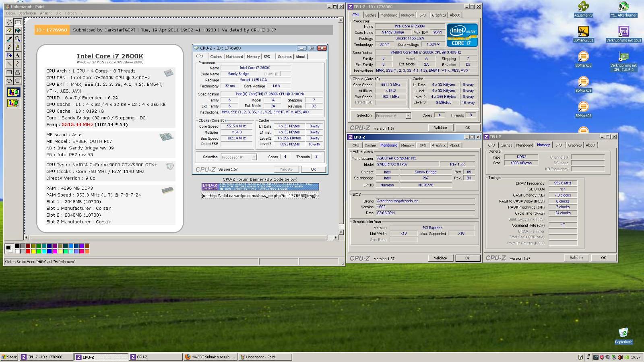Choose the Eraser tool in Paint

pyautogui.click(x=9, y=31)
